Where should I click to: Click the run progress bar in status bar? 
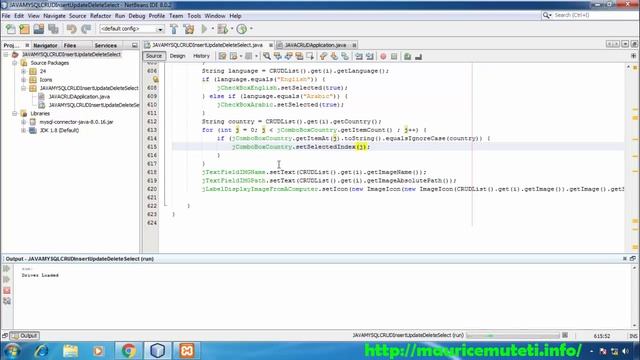pyautogui.click(x=513, y=336)
